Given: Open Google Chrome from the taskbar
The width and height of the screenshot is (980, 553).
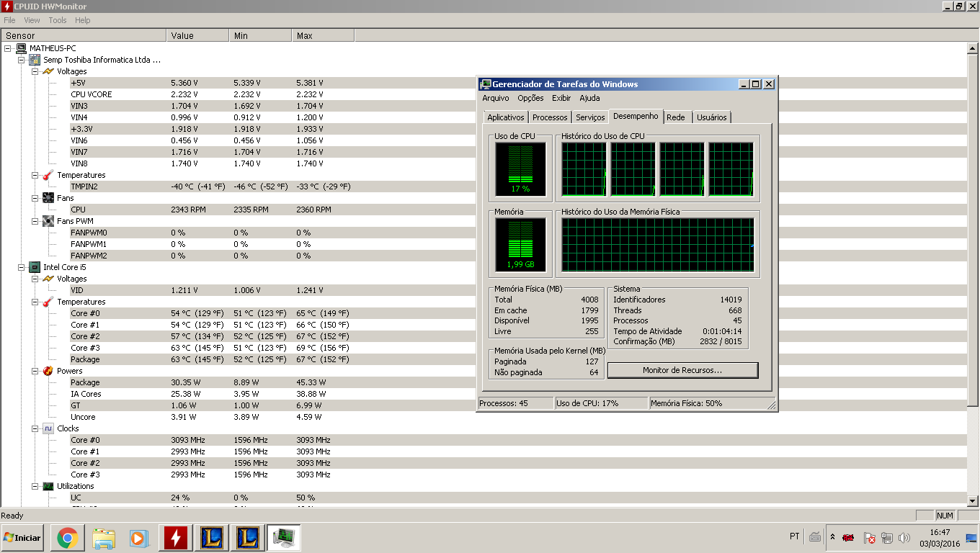Looking at the screenshot, I should (68, 538).
